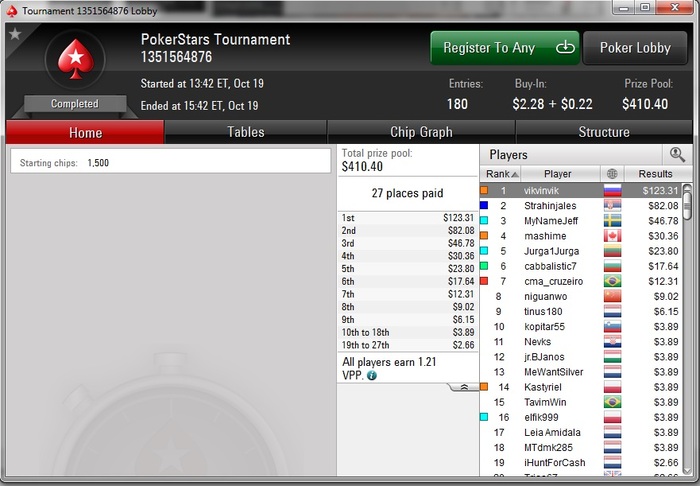
Task: Click the players list vertical scrollbar
Action: tap(688, 329)
